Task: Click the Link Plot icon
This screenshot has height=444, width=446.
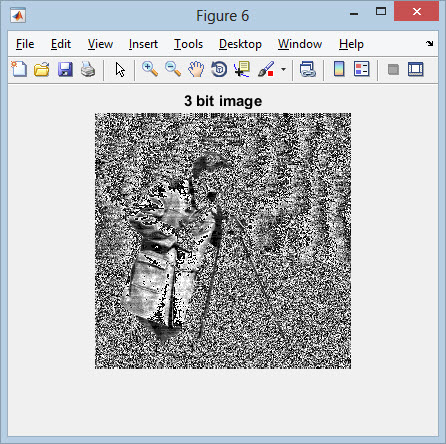Action: (307, 69)
